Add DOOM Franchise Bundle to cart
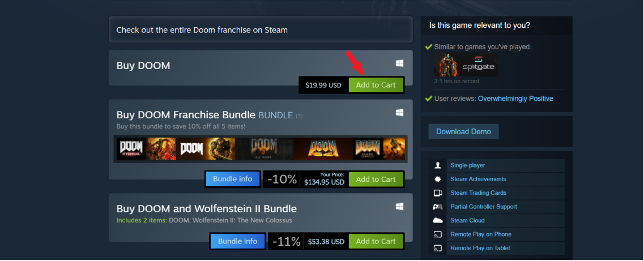The image size is (644, 261). 376,179
